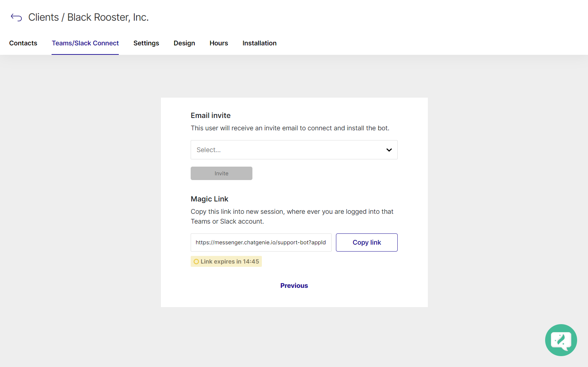Click the Clients / Black Rooster, Inc. breadcrumb

[x=89, y=17]
